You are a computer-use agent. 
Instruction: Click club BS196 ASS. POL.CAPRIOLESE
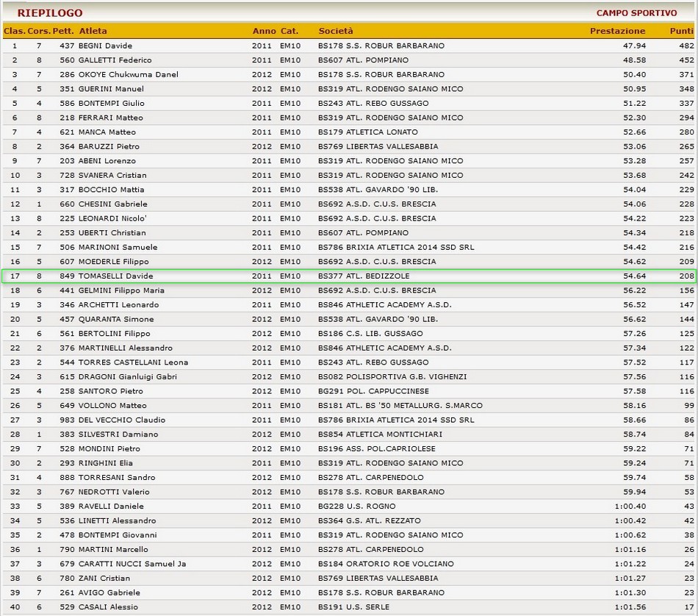click(377, 449)
